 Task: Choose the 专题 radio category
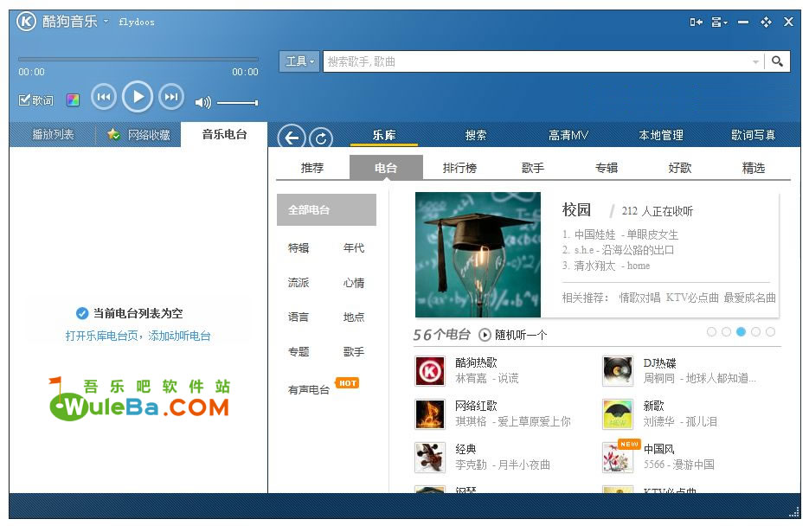[299, 351]
